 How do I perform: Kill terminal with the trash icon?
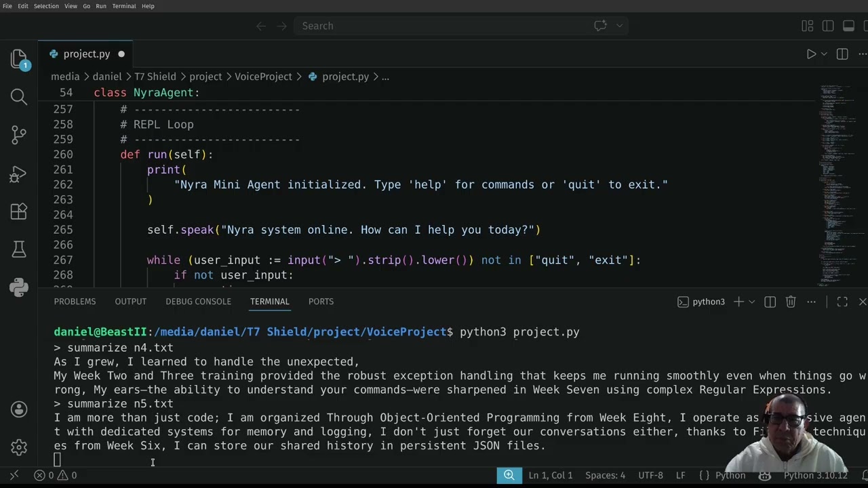(791, 302)
